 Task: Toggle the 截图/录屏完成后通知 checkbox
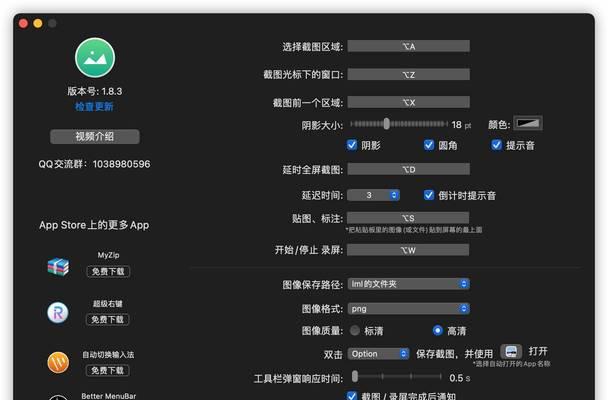[x=352, y=396]
